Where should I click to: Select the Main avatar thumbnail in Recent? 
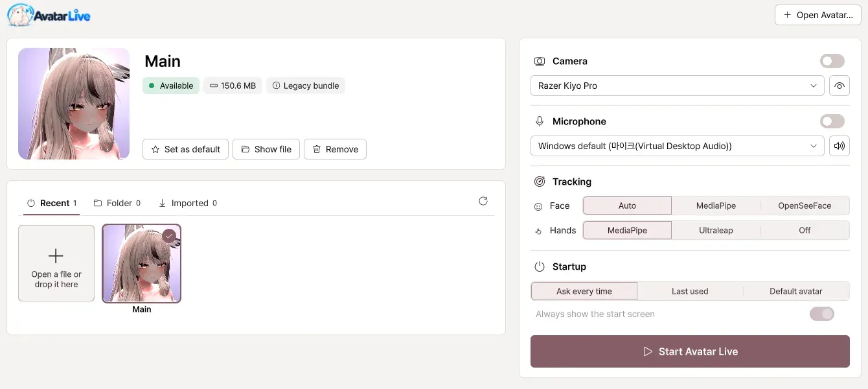coord(142,263)
